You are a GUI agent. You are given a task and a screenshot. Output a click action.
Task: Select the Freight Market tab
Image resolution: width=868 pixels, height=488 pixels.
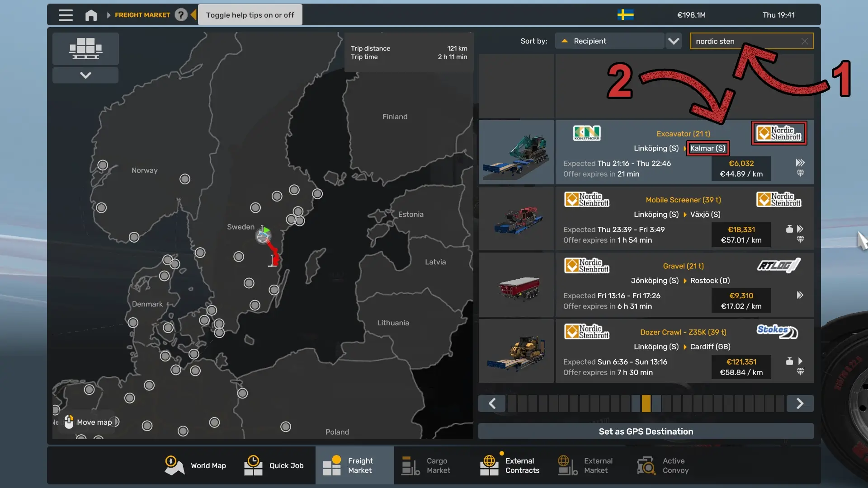click(x=354, y=465)
